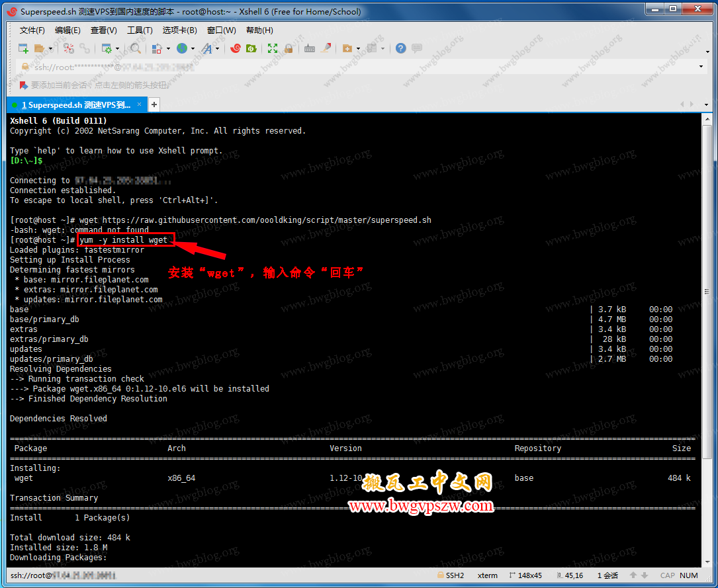This screenshot has width=718, height=588.
Task: Open the 文件(F) menu
Action: [x=32, y=30]
